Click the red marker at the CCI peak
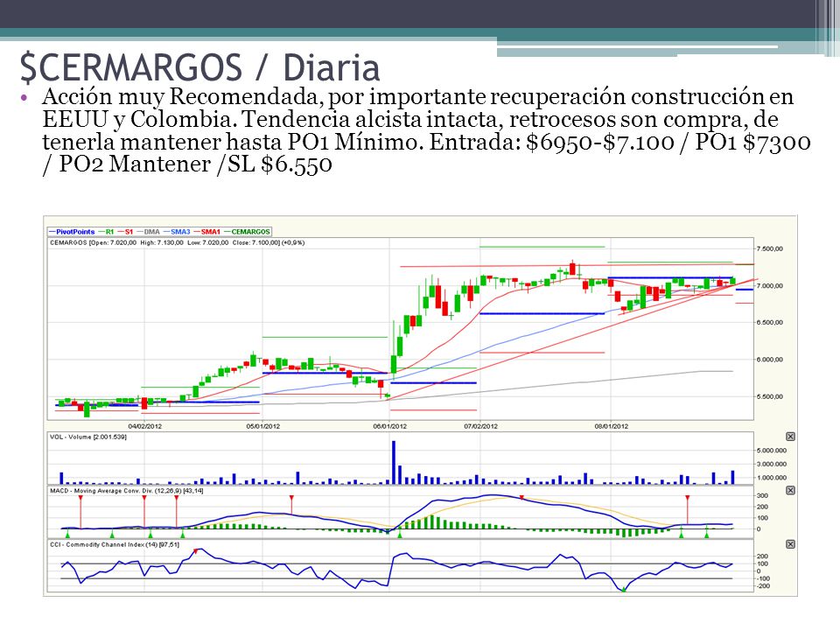This screenshot has width=840, height=630. coord(196,551)
